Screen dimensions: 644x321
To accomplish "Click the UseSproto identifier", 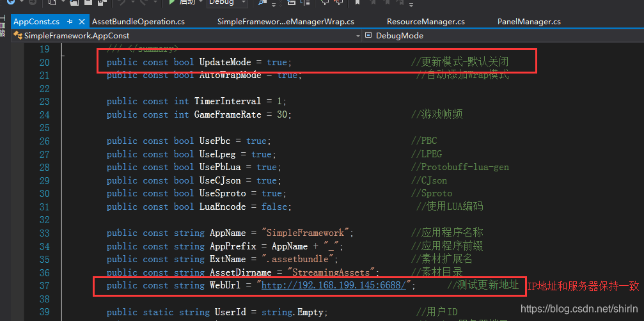I will click(x=223, y=193).
